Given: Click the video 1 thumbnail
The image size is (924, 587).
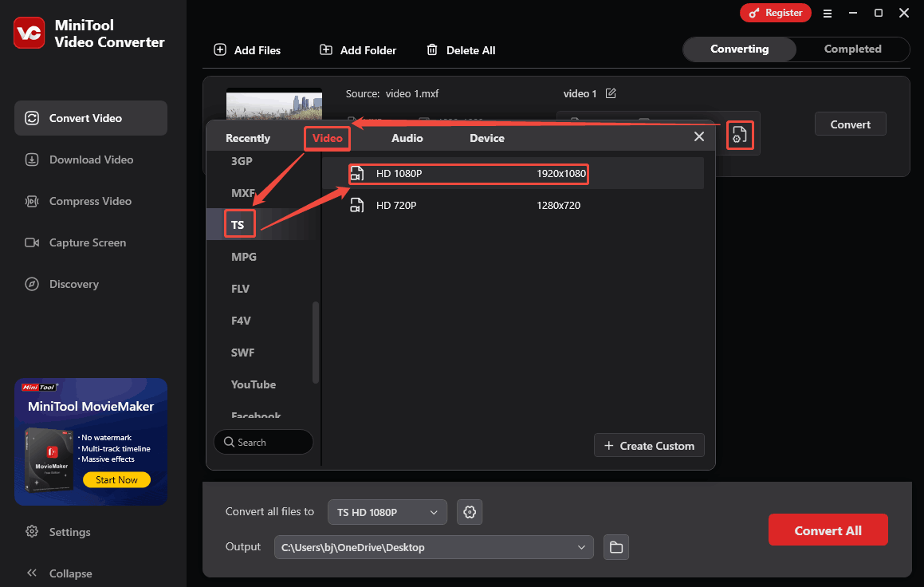Looking at the screenshot, I should 274,104.
